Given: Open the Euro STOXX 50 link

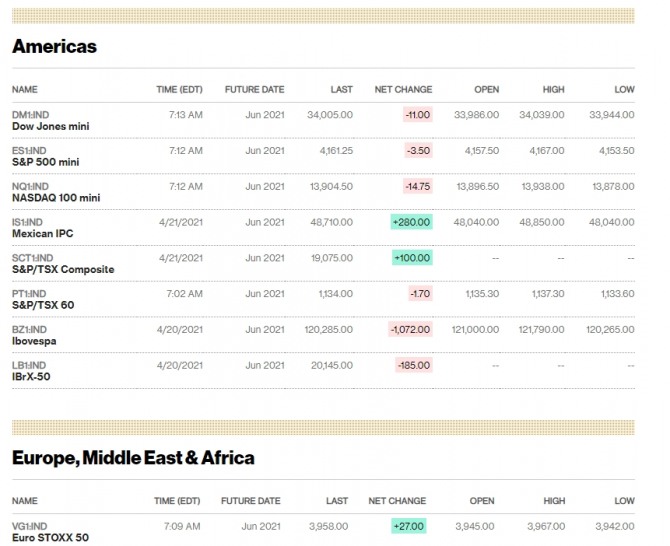Looking at the screenshot, I should click(x=50, y=537).
